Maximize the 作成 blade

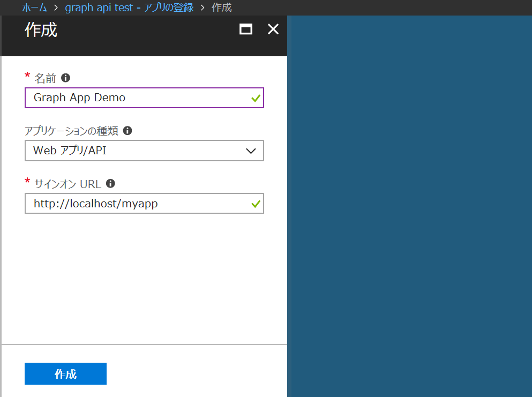pos(246,29)
